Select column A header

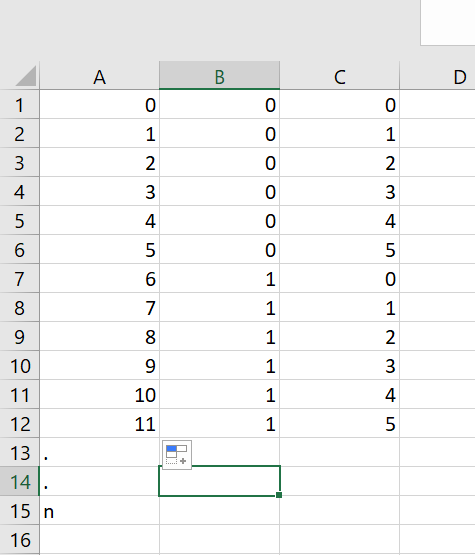99,76
